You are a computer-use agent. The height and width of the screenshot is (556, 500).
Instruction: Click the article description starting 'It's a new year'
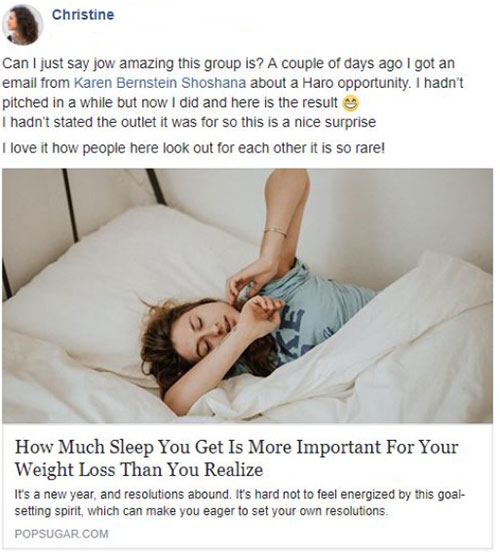(x=240, y=503)
